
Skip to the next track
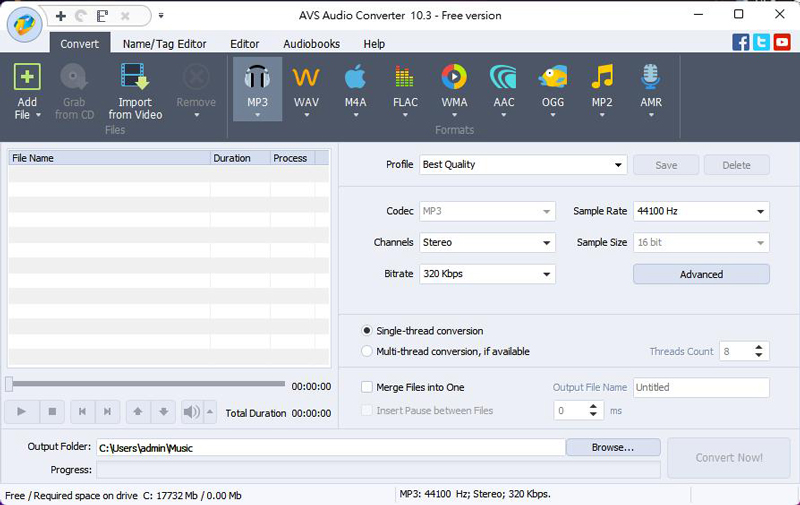pyautogui.click(x=107, y=412)
